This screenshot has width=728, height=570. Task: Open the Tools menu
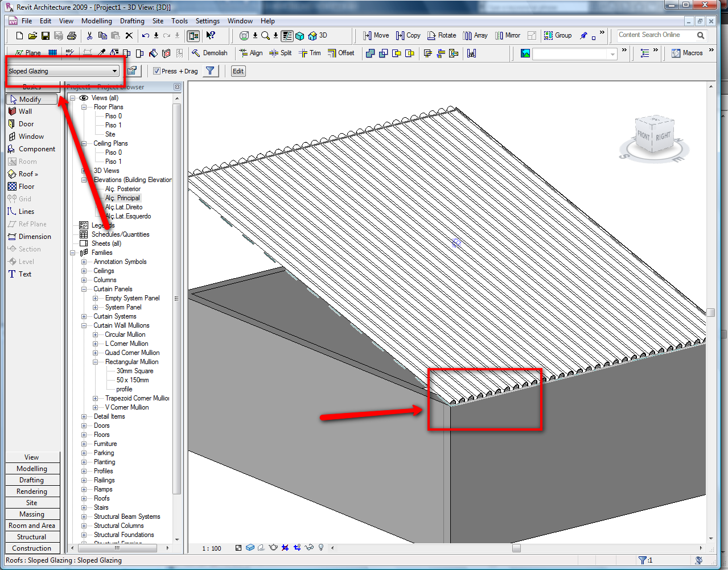[179, 21]
